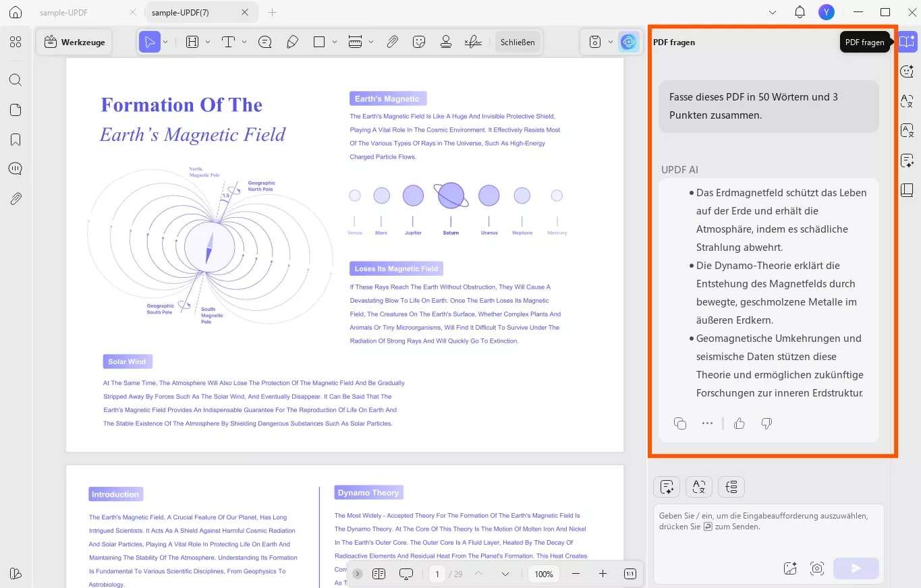921x588 pixels.
Task: Switch to the sample-UPDF tab
Action: (63, 12)
